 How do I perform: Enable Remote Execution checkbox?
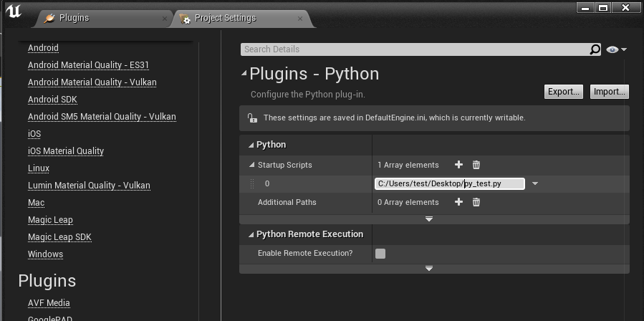tap(380, 254)
